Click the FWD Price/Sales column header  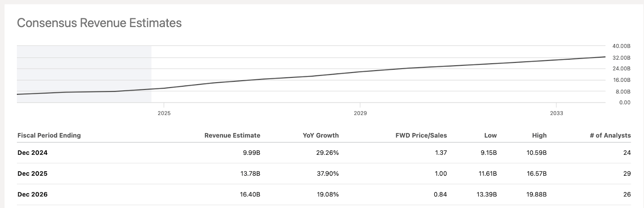421,135
